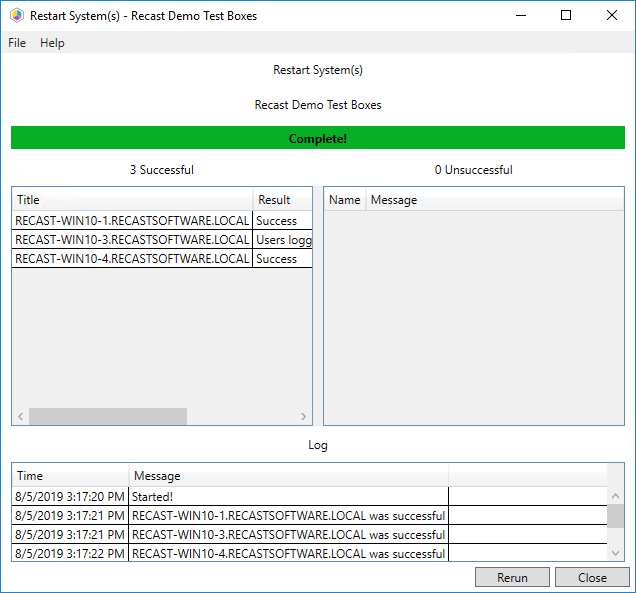636x593 pixels.
Task: Click the 'Recast Demo Test Boxes' heading
Action: pyautogui.click(x=318, y=105)
